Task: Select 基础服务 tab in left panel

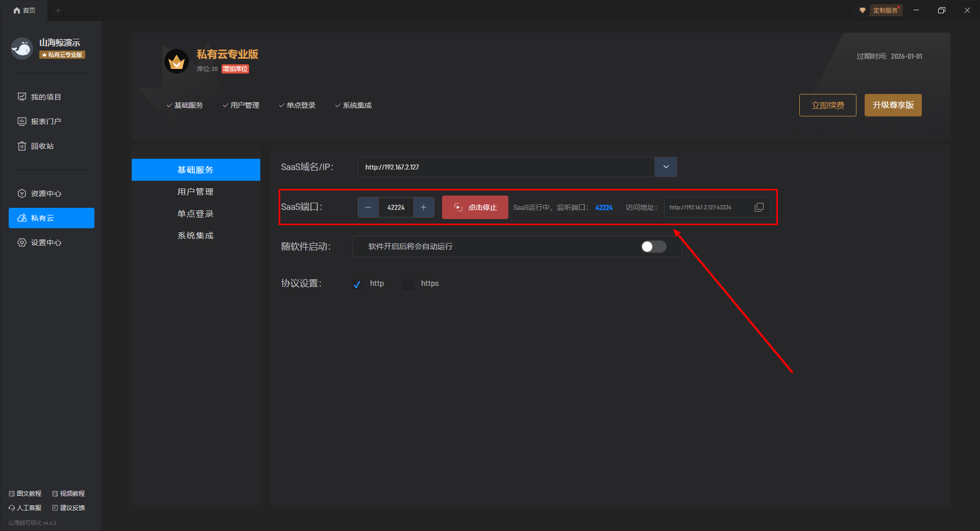Action: 196,170
